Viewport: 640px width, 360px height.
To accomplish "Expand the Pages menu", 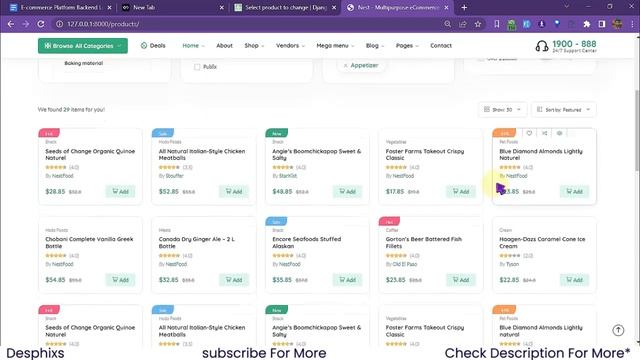I will [407, 46].
